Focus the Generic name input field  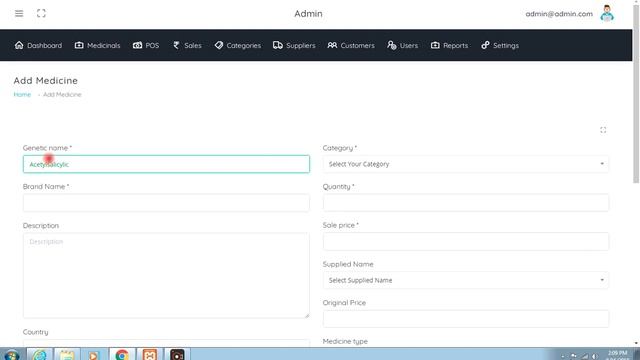tap(166, 164)
